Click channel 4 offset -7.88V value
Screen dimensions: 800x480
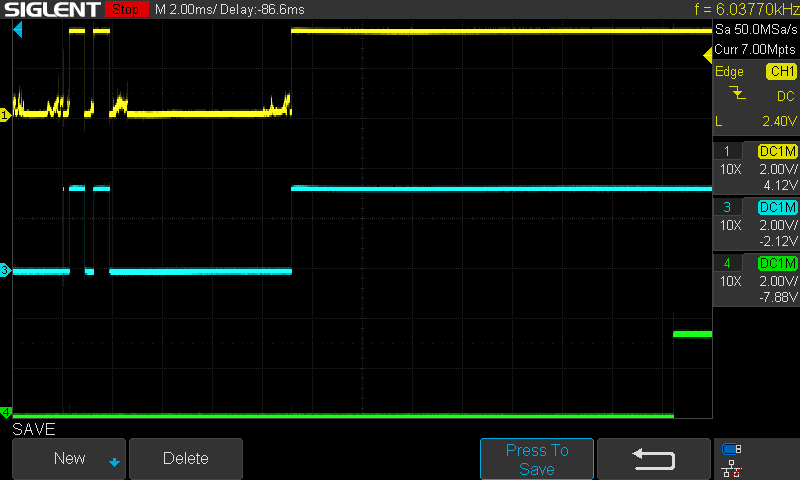click(778, 297)
